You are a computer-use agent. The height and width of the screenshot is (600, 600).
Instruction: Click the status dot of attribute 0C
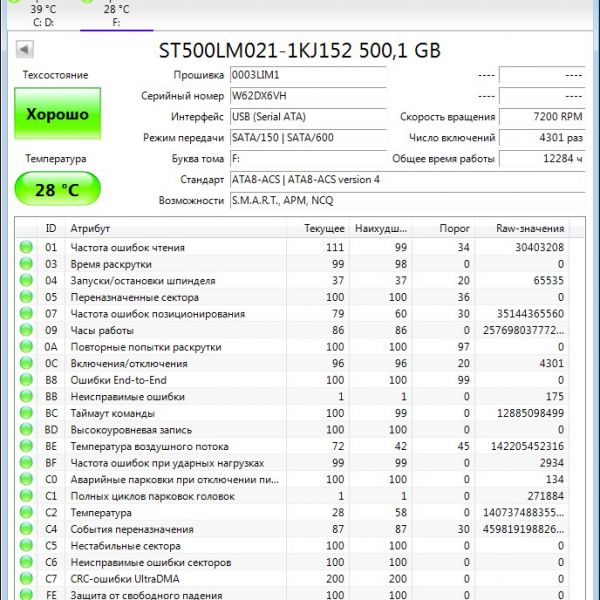coord(26,363)
